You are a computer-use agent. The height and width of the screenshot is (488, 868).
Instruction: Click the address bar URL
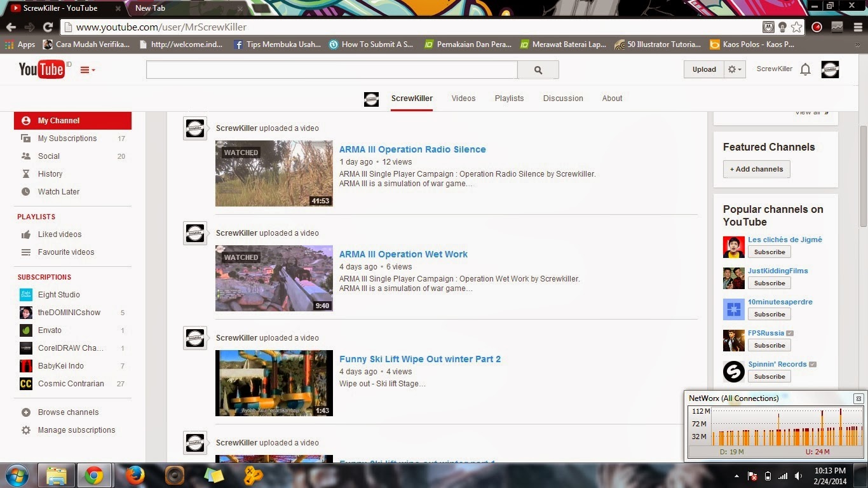161,27
